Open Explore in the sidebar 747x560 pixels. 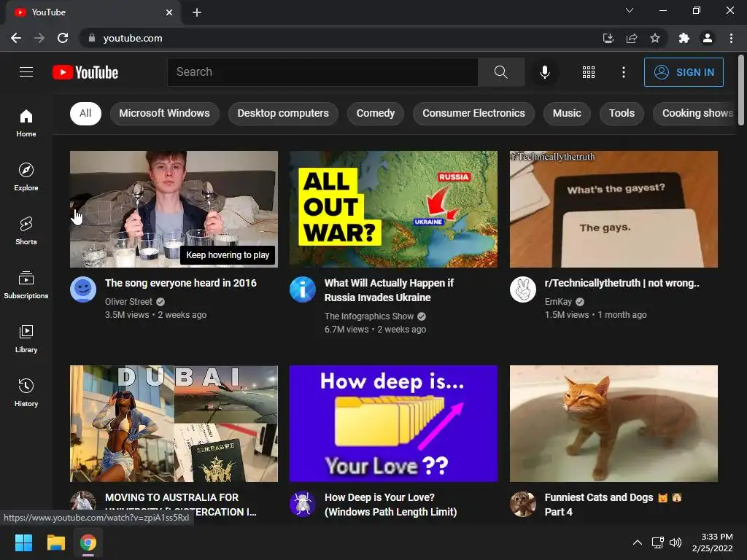(x=26, y=176)
